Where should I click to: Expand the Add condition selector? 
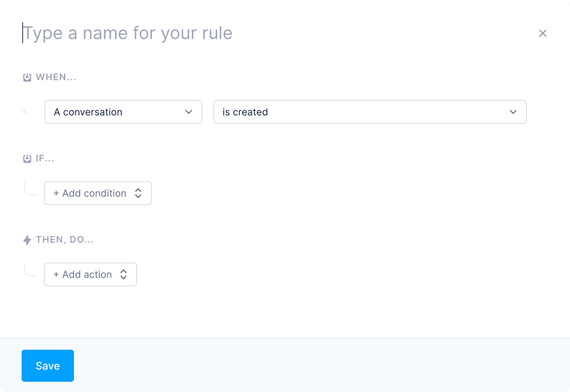(x=98, y=193)
